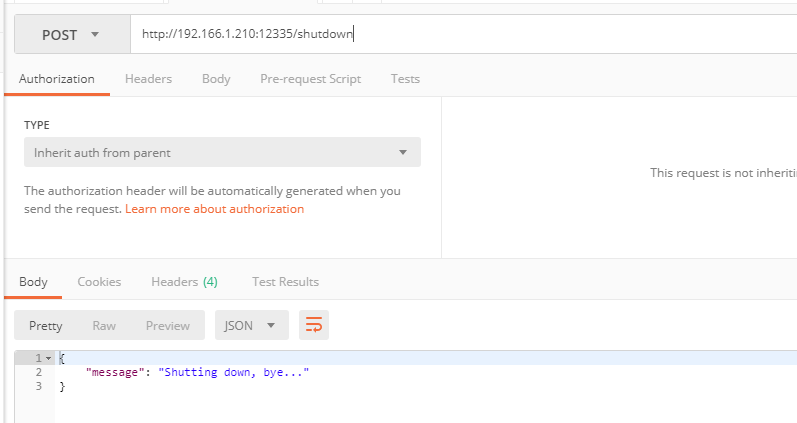797x423 pixels.
Task: Open the Tests tab
Action: [405, 79]
